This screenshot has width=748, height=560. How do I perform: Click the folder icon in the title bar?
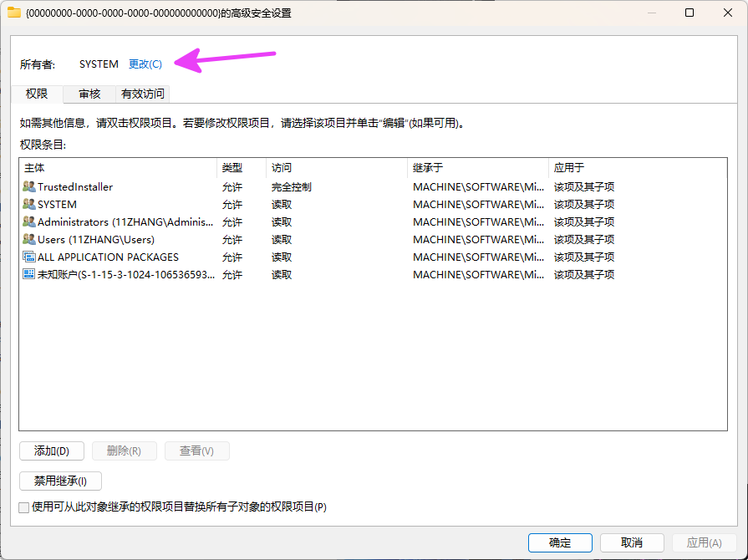[x=14, y=13]
